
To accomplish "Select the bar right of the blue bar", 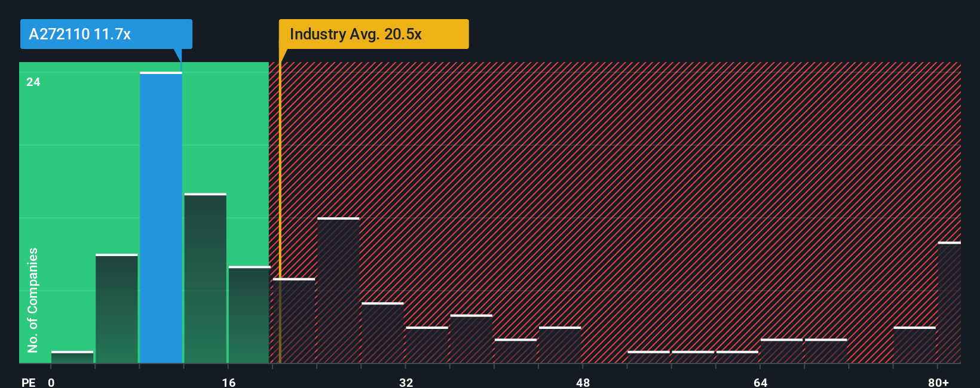I will 205,278.
